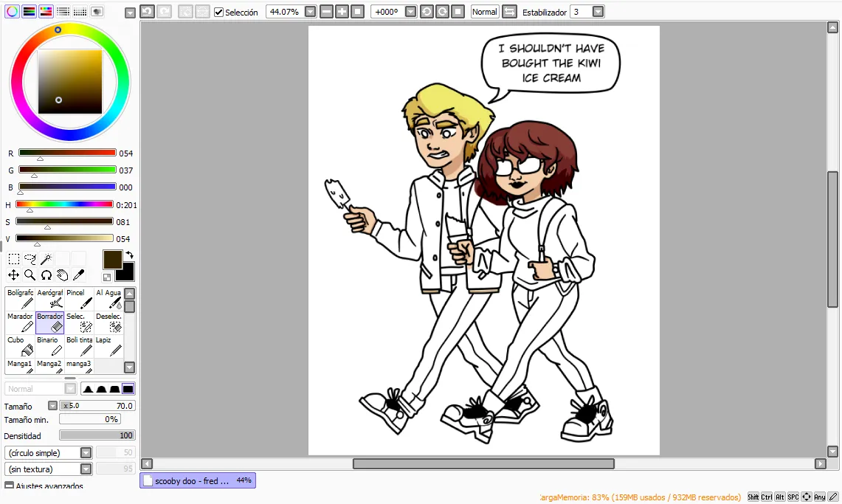
Task: Click the Densidad slider
Action: 97,435
